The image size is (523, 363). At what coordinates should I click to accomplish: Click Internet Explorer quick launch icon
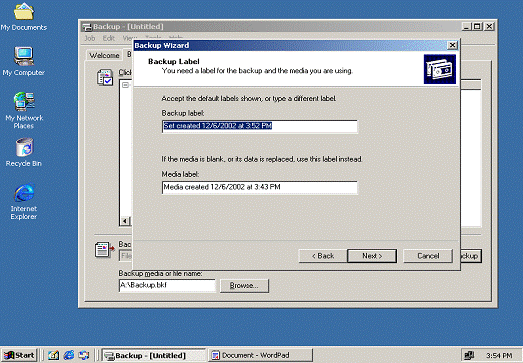[x=69, y=355]
